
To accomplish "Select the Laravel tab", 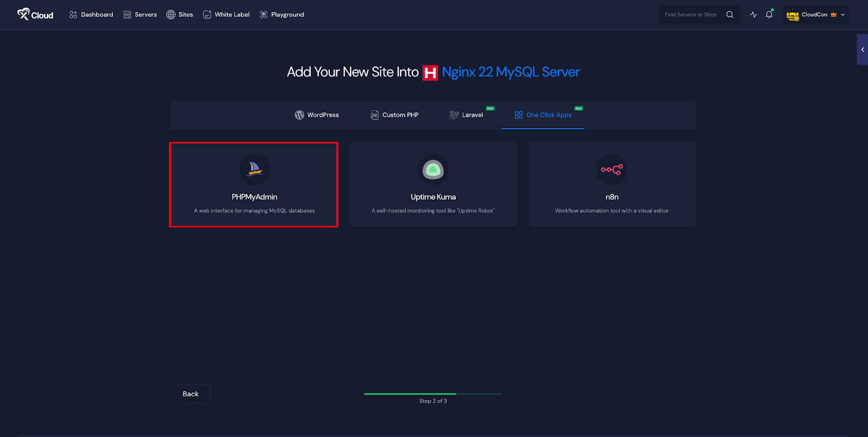I will tap(467, 115).
